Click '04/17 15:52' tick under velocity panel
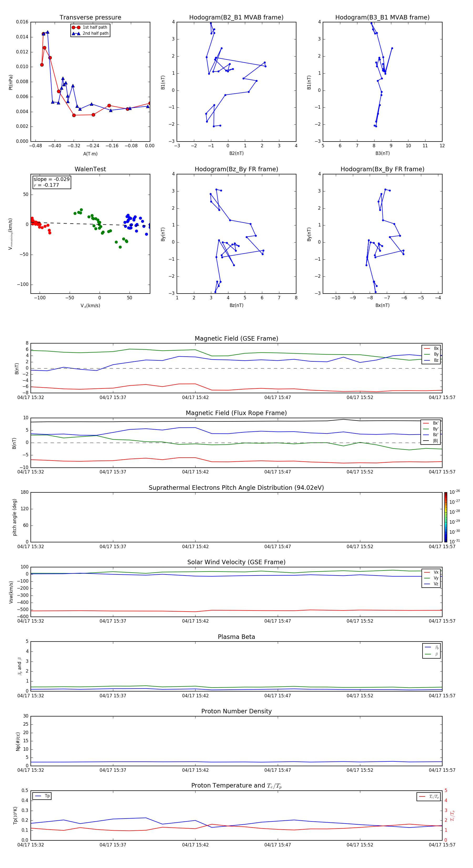 [360, 621]
